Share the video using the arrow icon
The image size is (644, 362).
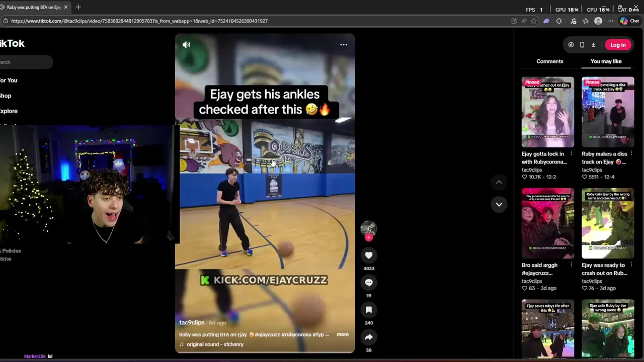coord(369,337)
